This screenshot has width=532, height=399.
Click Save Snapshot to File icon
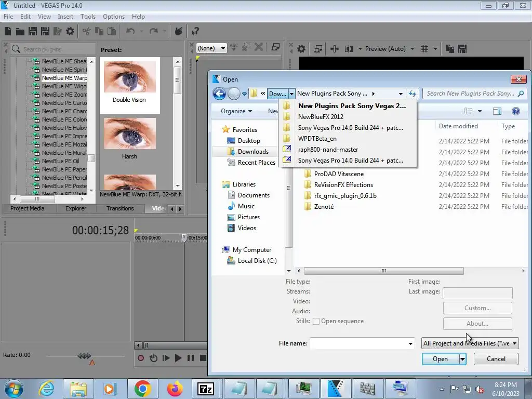coord(462,49)
